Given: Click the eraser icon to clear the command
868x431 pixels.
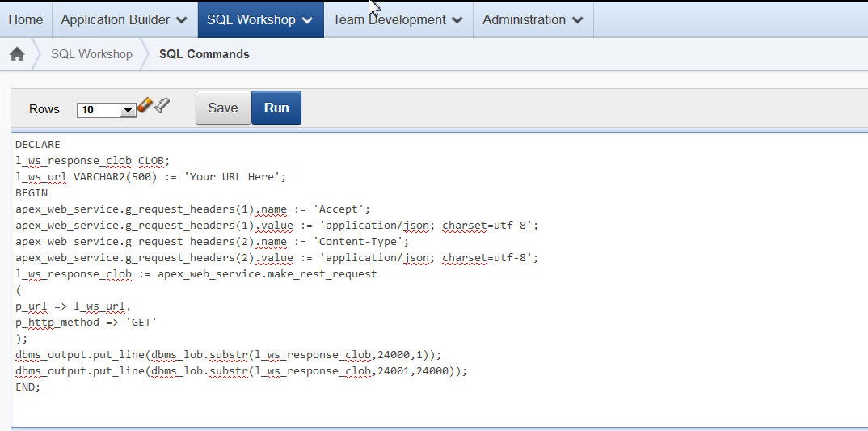Looking at the screenshot, I should coord(145,105).
